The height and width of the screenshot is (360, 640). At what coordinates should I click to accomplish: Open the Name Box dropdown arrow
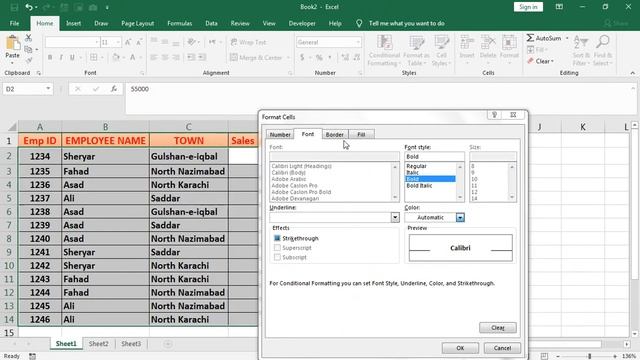point(48,89)
